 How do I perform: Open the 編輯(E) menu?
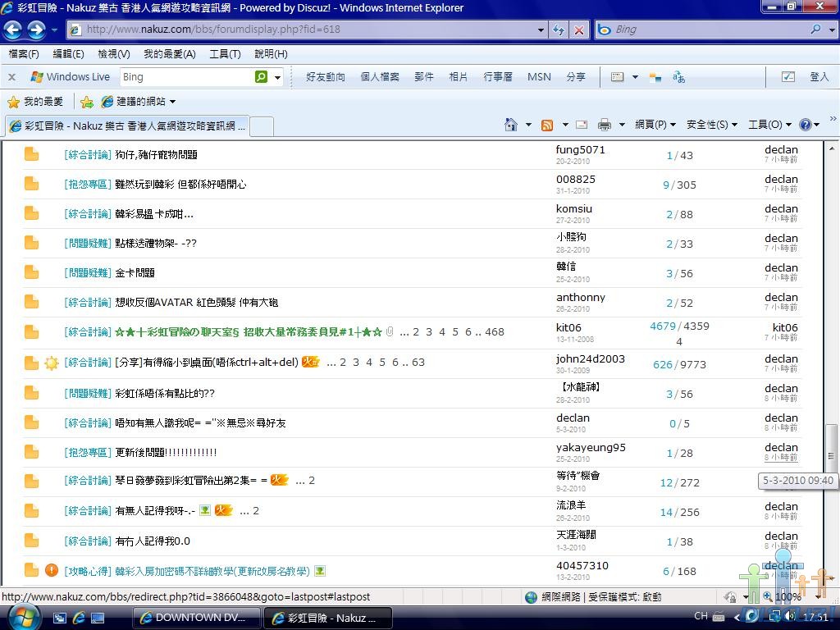(x=68, y=54)
